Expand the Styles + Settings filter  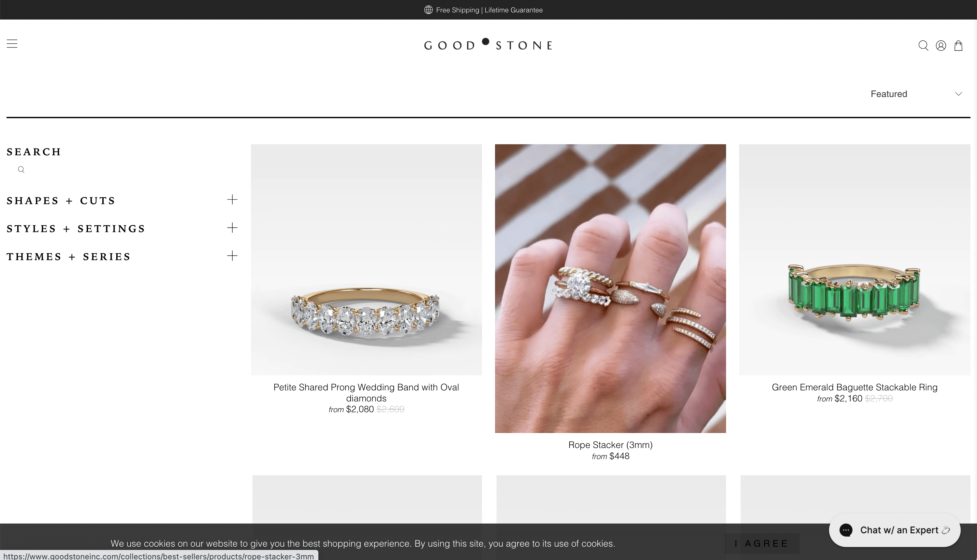coord(122,229)
